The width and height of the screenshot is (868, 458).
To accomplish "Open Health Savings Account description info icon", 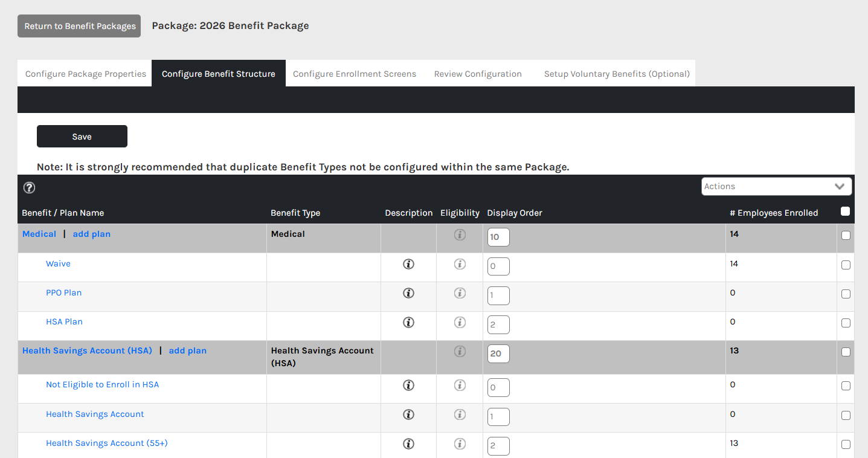I will [408, 414].
